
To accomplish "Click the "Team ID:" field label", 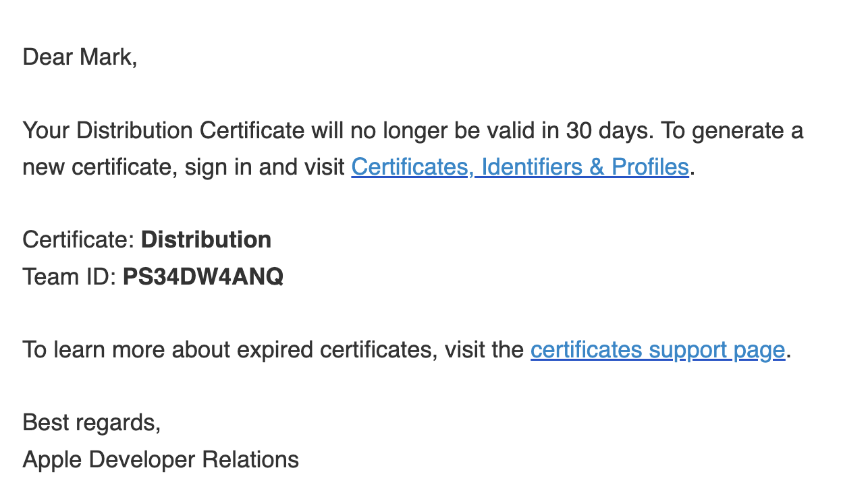I will 70,276.
